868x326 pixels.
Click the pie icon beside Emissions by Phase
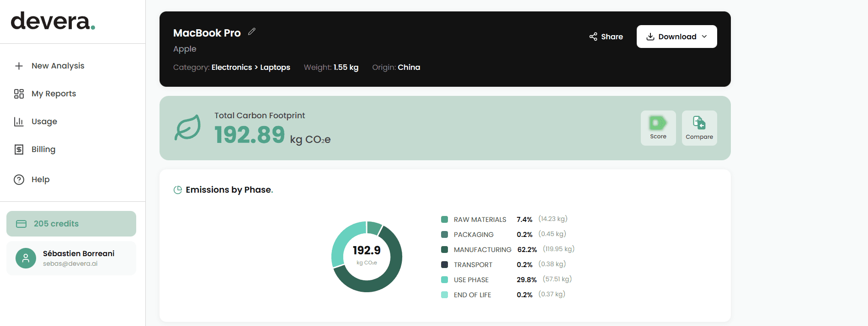point(178,190)
